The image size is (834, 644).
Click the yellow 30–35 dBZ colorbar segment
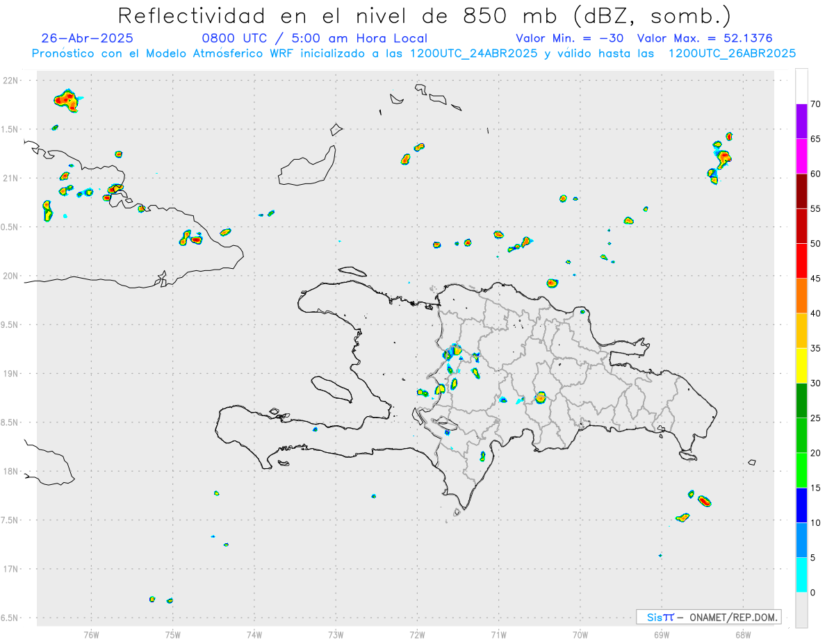click(801, 365)
